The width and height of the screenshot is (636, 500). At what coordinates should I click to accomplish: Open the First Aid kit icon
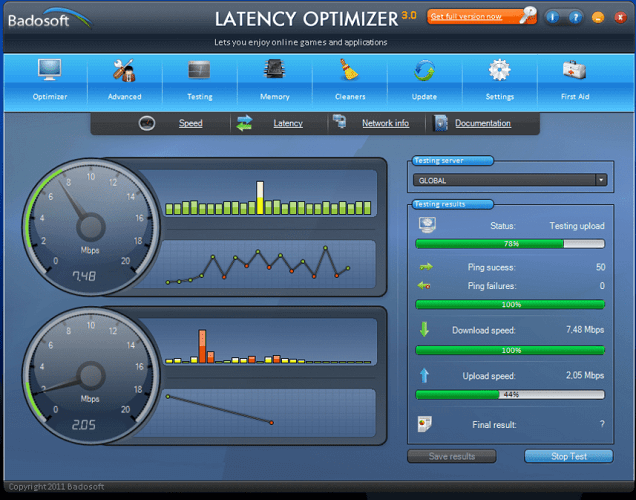tap(574, 70)
